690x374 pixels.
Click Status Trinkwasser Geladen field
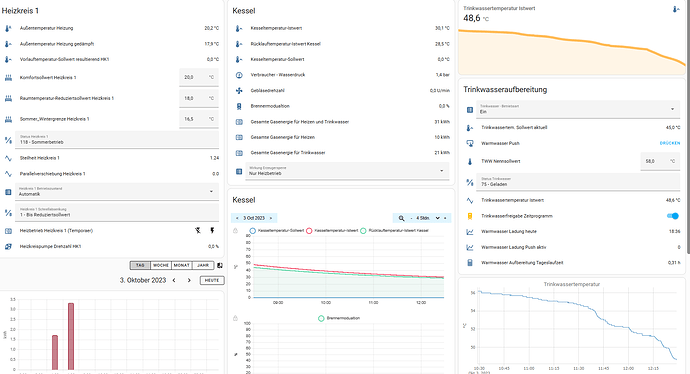pos(578,182)
